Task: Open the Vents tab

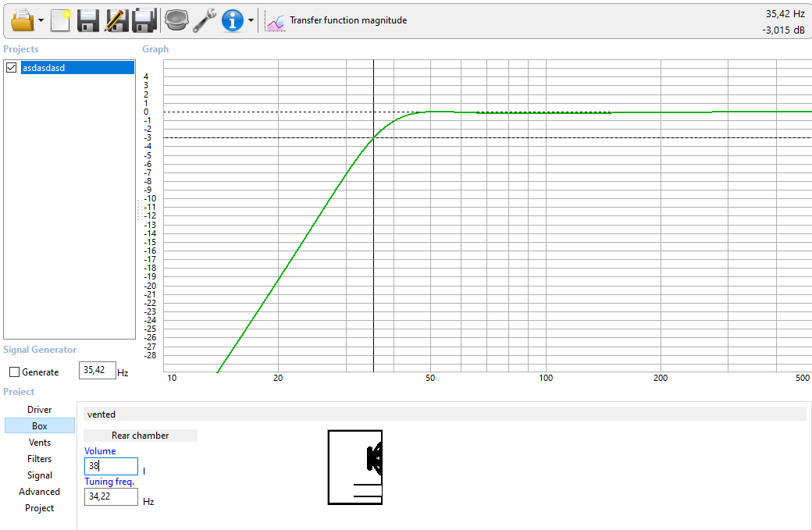Action: point(39,443)
